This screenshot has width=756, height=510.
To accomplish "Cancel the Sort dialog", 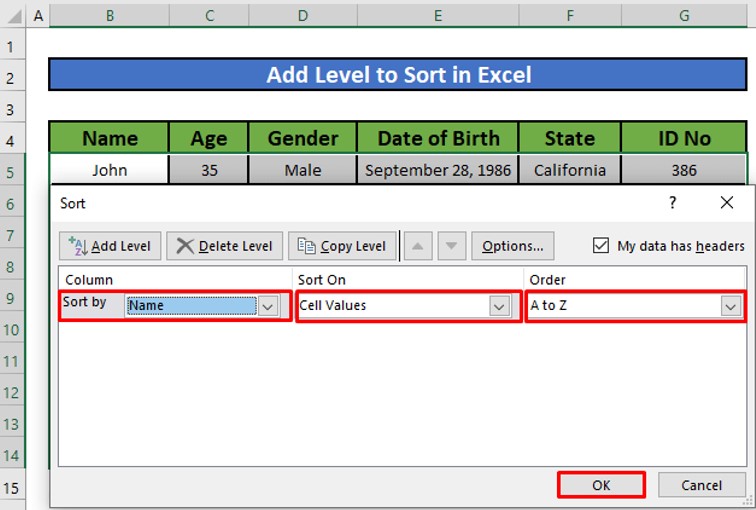I will 702,485.
